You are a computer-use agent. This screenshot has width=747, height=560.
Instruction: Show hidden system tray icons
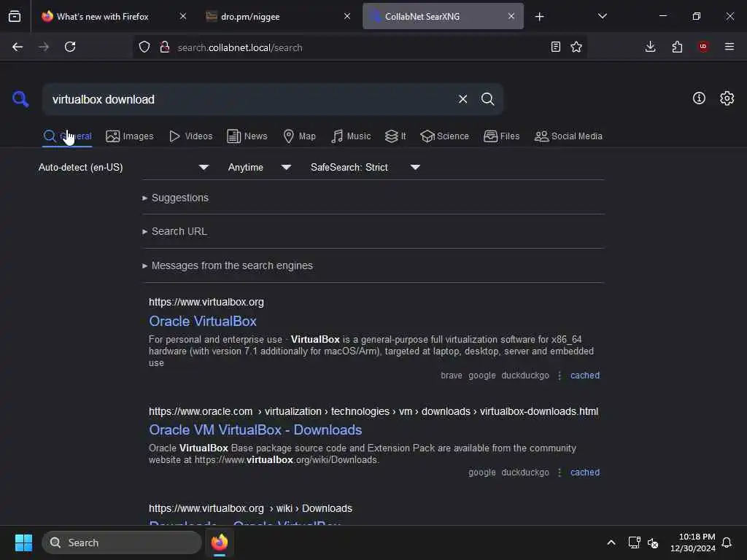tap(611, 542)
